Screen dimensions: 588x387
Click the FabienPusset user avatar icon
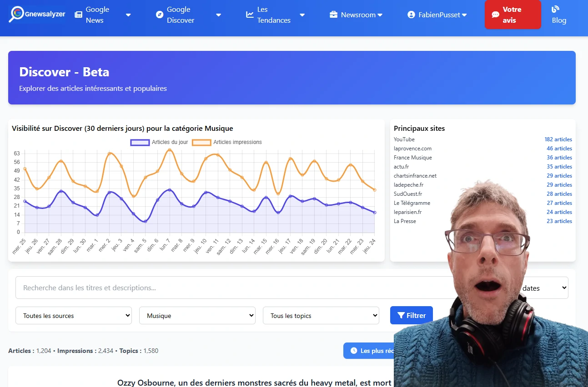[412, 15]
